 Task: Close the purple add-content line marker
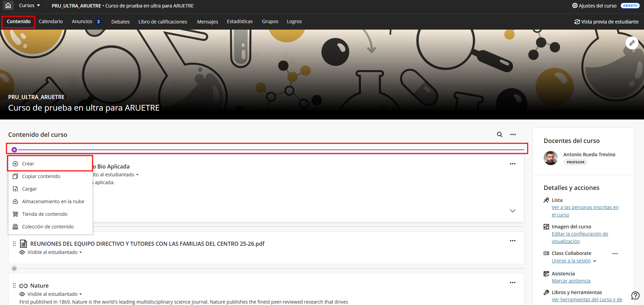(14, 150)
